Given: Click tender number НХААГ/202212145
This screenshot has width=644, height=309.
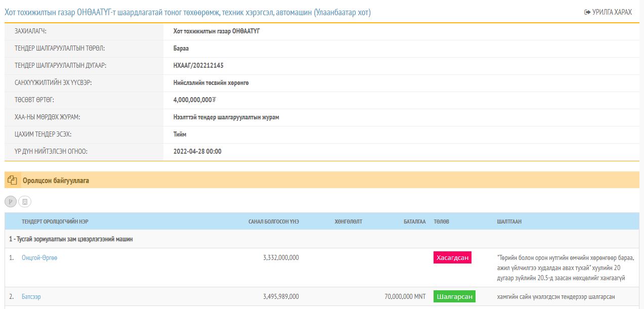Looking at the screenshot, I should click(198, 66).
